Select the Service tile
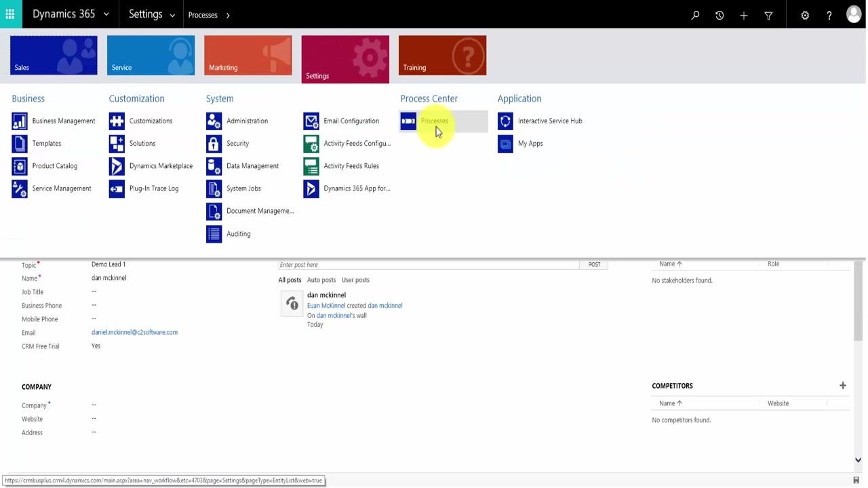 click(x=151, y=55)
